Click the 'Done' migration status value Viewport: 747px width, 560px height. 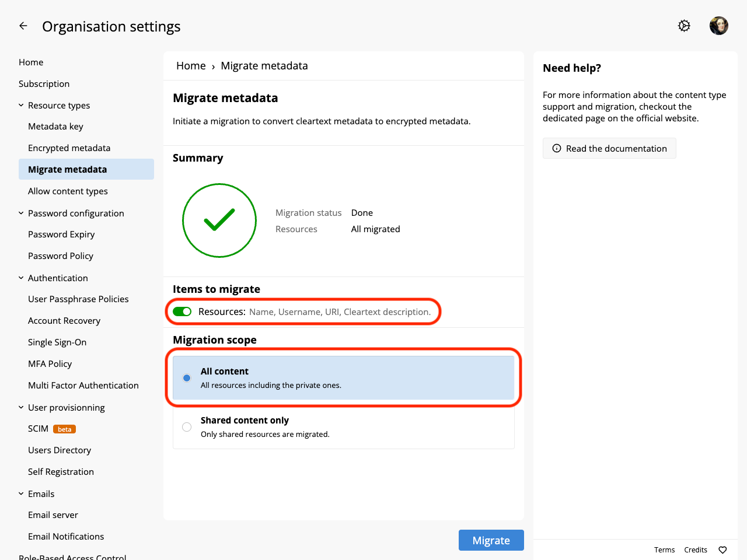pyautogui.click(x=362, y=213)
